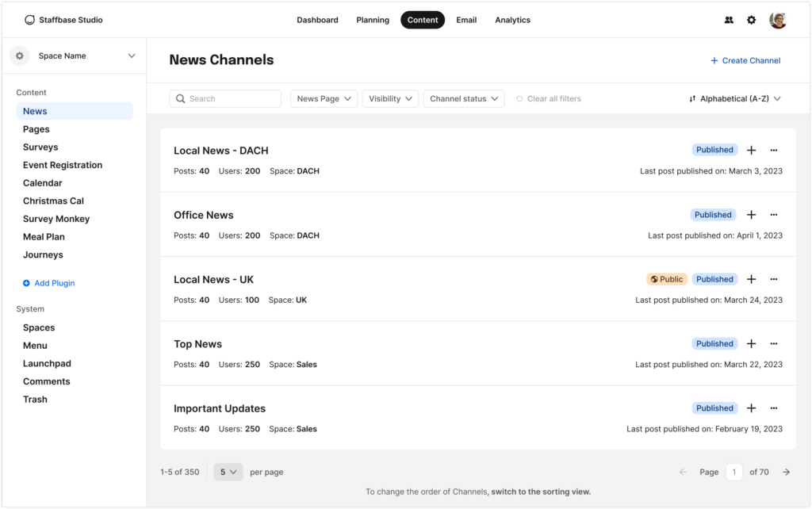Select Surveys in the Content sidebar
812x509 pixels.
[40, 147]
